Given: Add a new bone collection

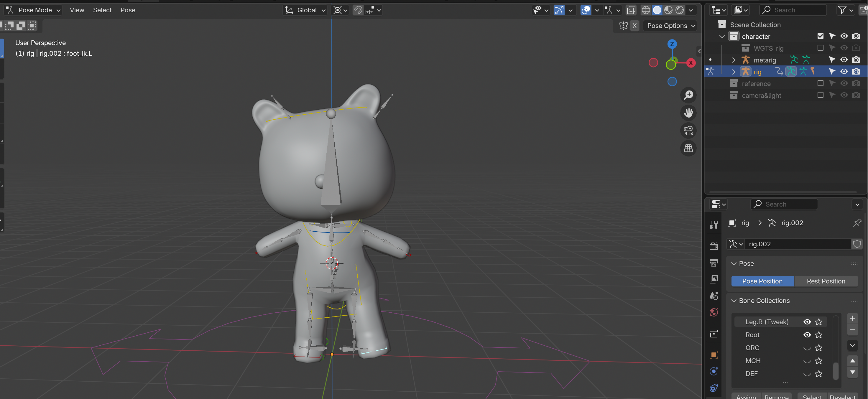Looking at the screenshot, I should click(852, 318).
